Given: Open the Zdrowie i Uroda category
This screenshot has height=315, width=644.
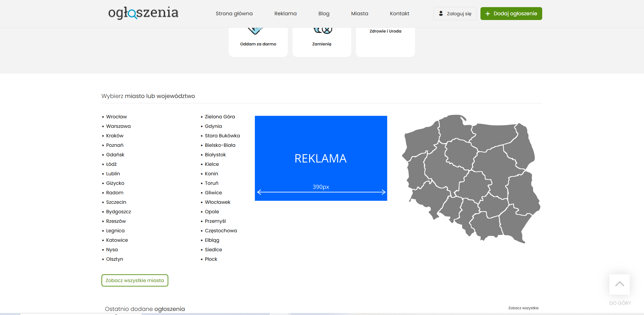Looking at the screenshot, I should coord(385,31).
